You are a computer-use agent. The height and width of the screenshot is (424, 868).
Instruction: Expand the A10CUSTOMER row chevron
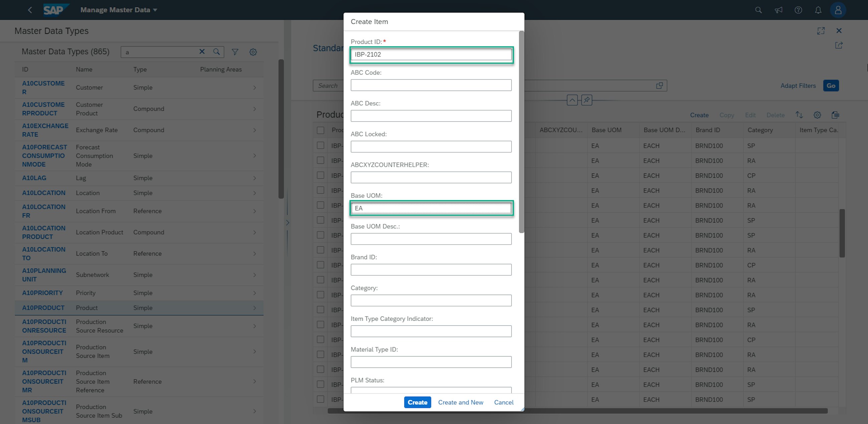pyautogui.click(x=255, y=87)
